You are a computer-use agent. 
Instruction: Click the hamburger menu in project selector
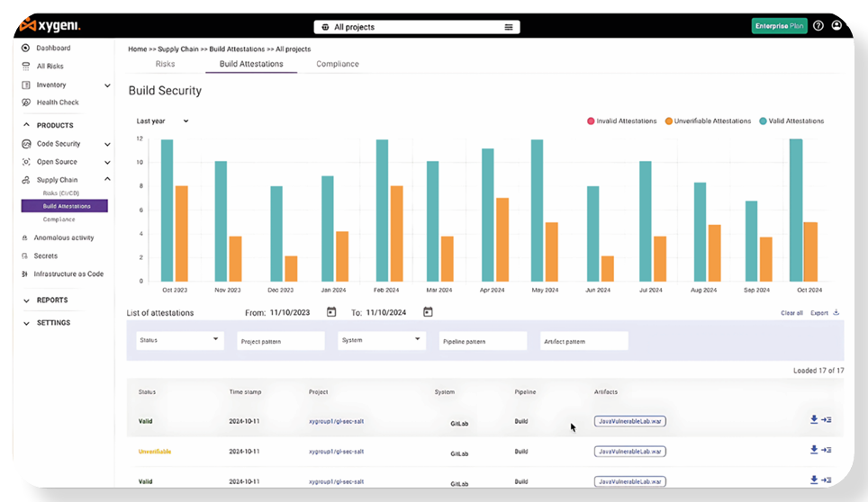coord(509,27)
